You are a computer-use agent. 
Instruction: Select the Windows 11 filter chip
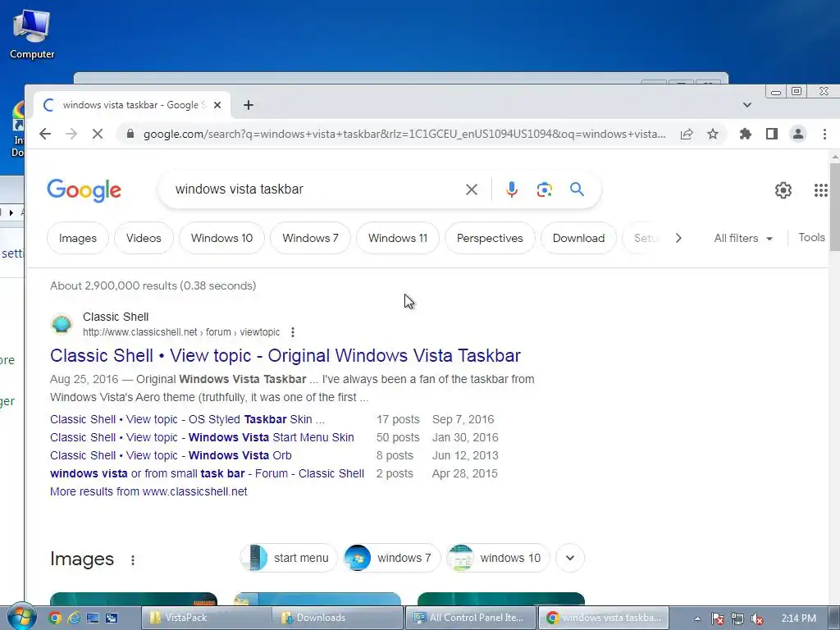398,238
